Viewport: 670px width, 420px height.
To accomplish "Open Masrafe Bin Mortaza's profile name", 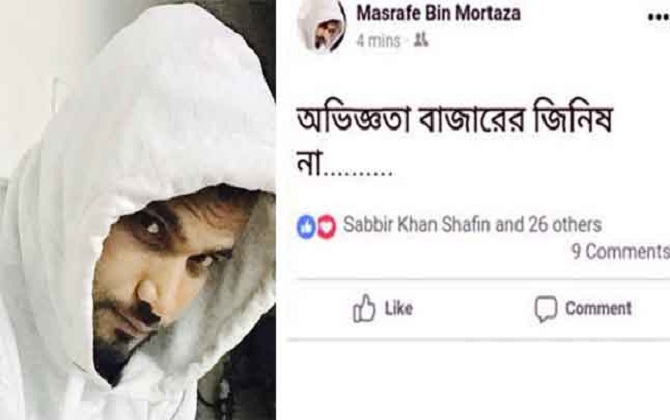I will pyautogui.click(x=438, y=13).
